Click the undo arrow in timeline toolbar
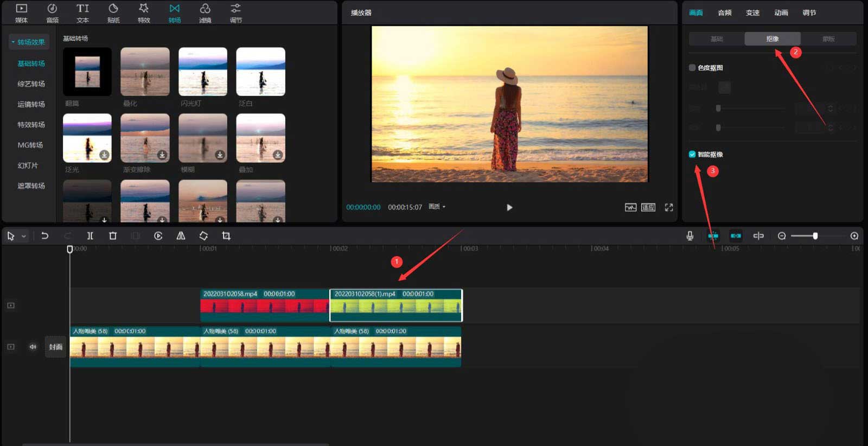The height and width of the screenshot is (446, 868). (x=45, y=236)
